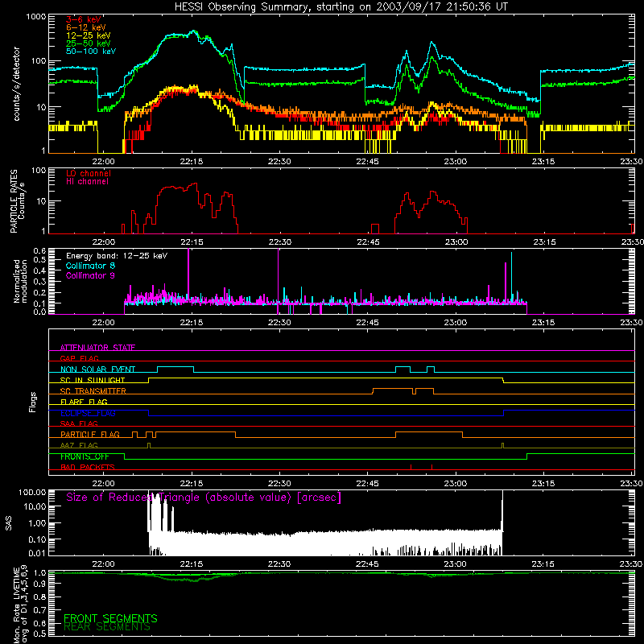Click the FRONT SEGMENTS legend label
Image resolution: width=644 pixels, height=644 pixels.
110,618
